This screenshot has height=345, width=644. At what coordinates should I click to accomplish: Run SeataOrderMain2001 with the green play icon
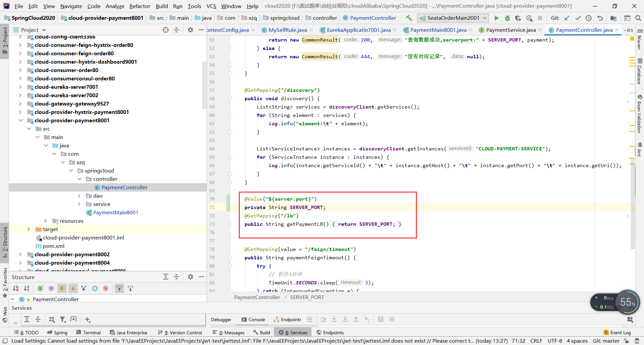coord(496,18)
